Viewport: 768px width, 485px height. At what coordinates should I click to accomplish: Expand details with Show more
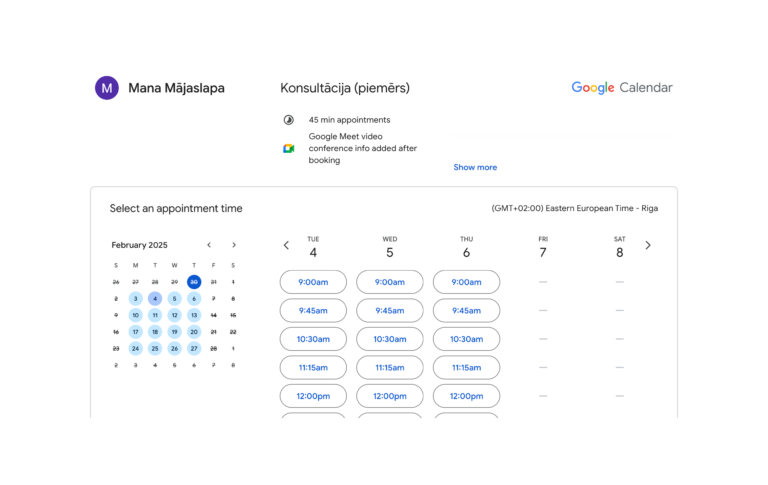(475, 168)
